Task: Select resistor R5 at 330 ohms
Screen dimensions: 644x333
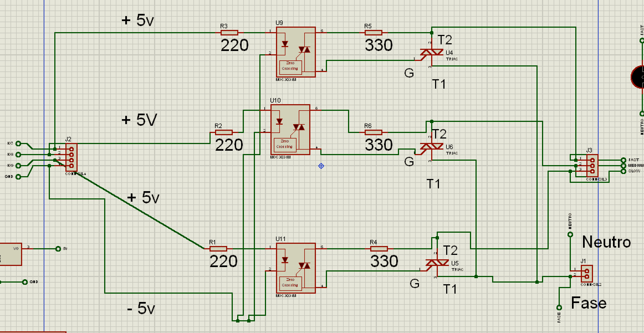Action: [x=373, y=33]
